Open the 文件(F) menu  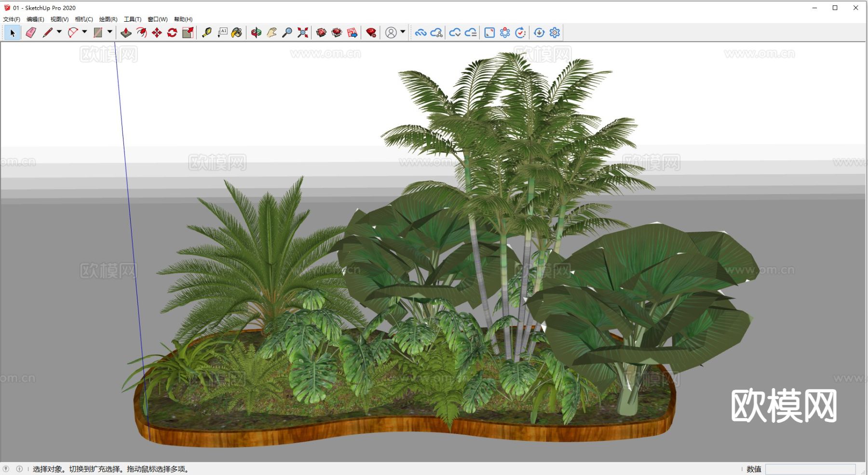click(x=12, y=19)
